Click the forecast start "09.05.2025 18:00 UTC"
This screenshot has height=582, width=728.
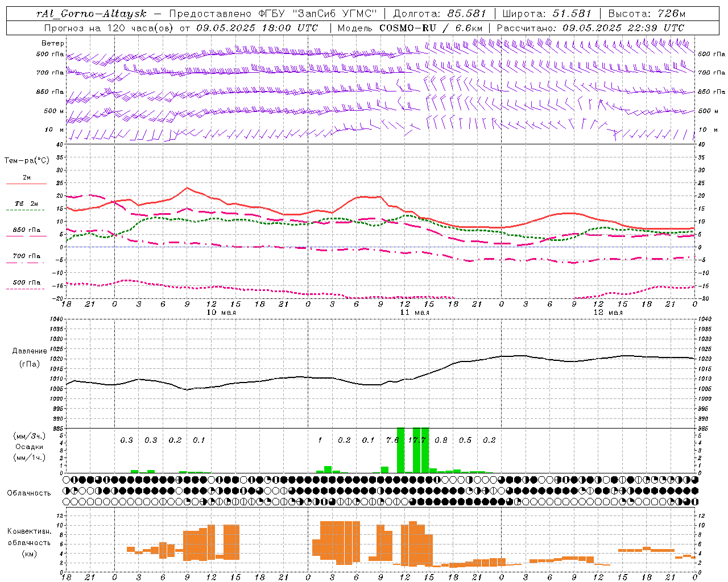pos(257,27)
